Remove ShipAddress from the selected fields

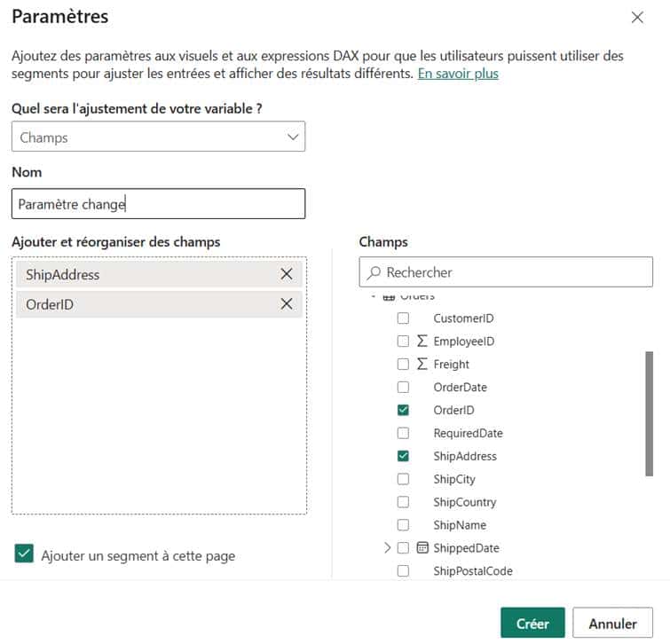click(287, 274)
